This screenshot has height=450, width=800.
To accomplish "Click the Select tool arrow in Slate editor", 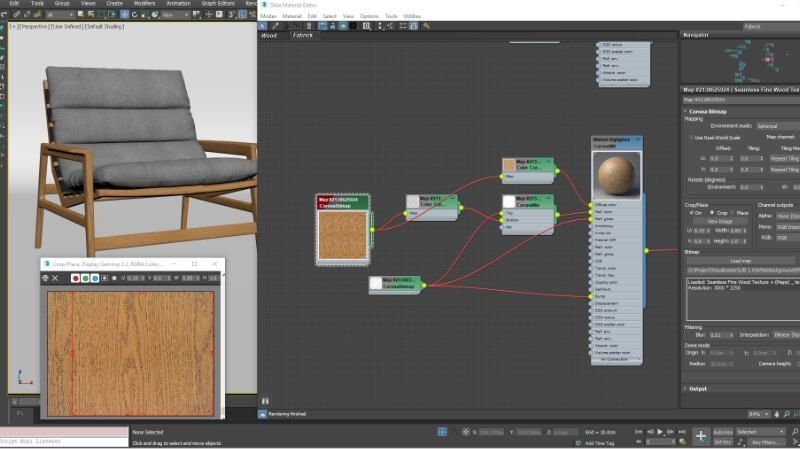I will (263, 26).
